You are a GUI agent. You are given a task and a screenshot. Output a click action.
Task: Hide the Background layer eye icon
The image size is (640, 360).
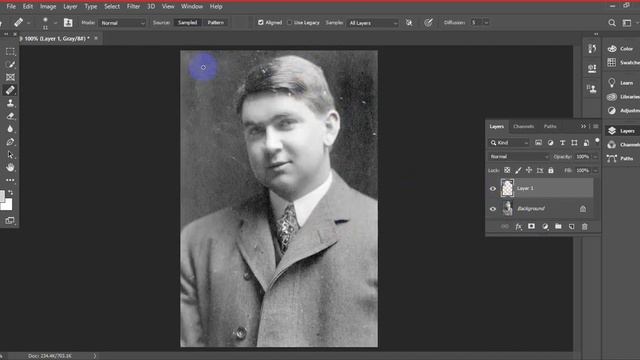pyautogui.click(x=493, y=209)
